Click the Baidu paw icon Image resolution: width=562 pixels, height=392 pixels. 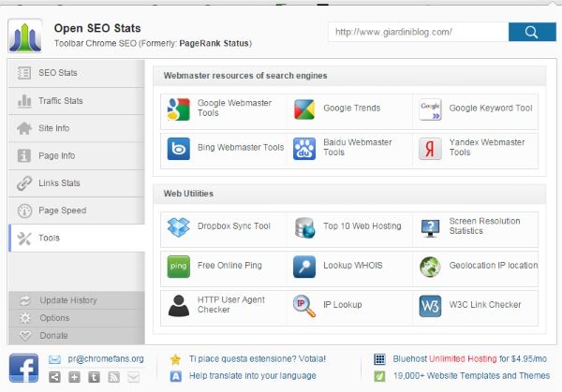click(x=304, y=148)
